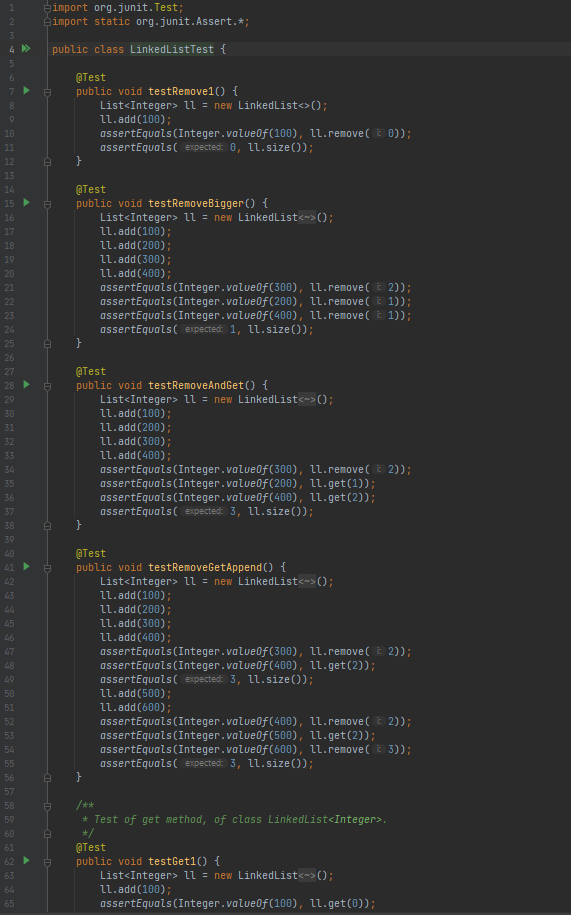Click the @Test annotation above testGet1
This screenshot has width=571, height=915.
point(91,848)
